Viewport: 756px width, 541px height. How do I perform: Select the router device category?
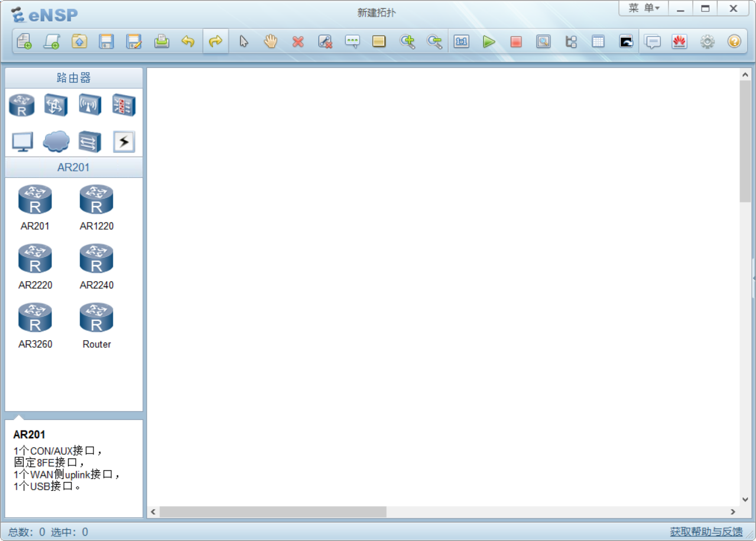click(x=22, y=106)
